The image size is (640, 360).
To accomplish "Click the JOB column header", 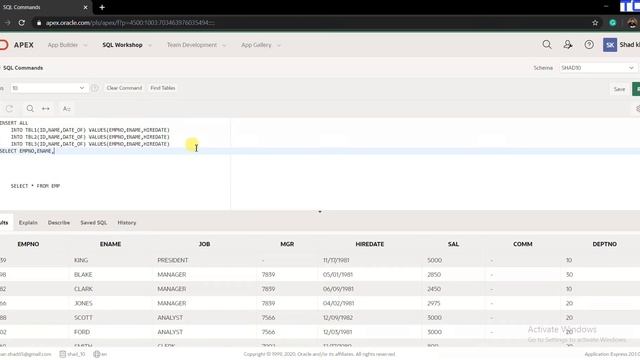I will (204, 244).
